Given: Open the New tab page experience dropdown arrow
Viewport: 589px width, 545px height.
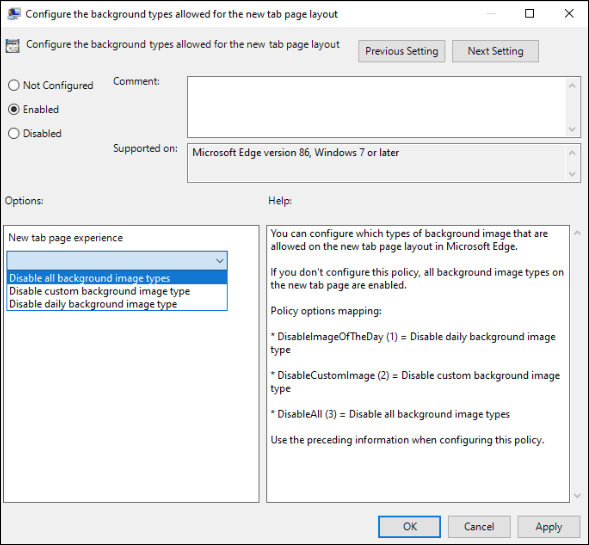Looking at the screenshot, I should [220, 261].
